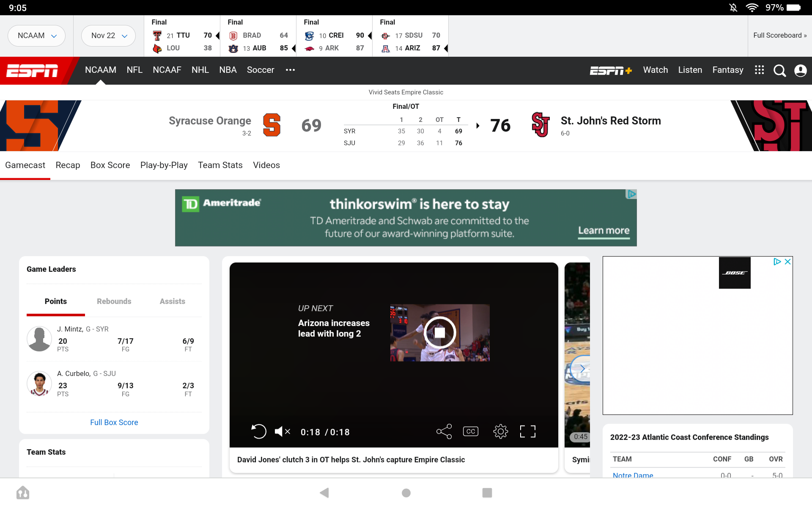Image resolution: width=812 pixels, height=508 pixels.
Task: Open the BRAD vs AUB final score
Action: click(258, 36)
